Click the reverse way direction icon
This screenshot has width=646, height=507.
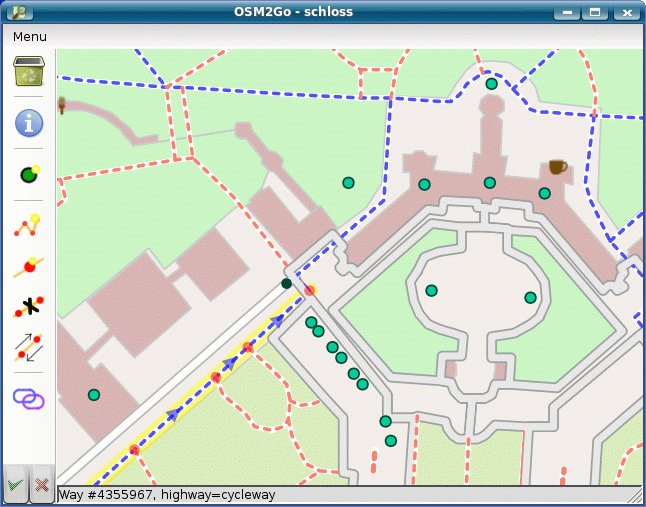pyautogui.click(x=29, y=348)
